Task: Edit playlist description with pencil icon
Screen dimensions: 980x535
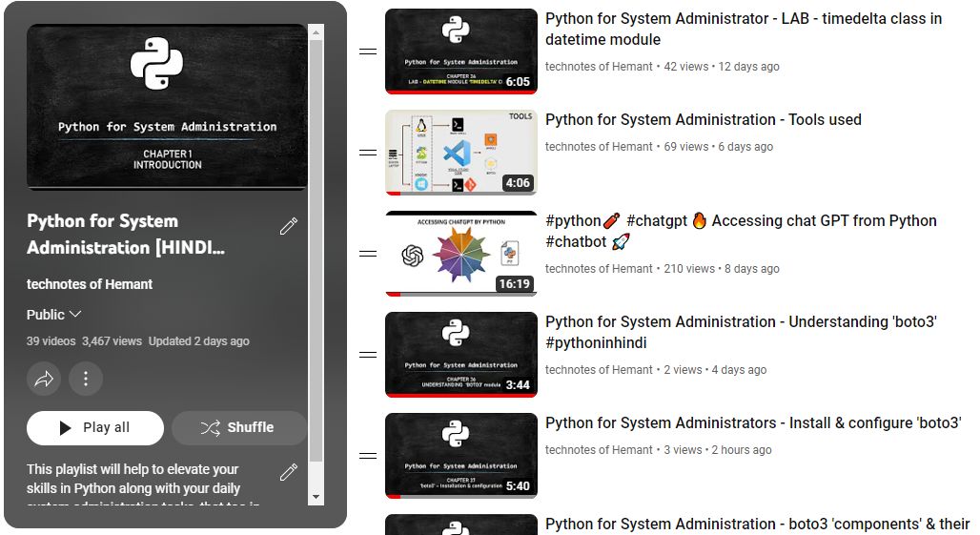Action: pos(289,472)
